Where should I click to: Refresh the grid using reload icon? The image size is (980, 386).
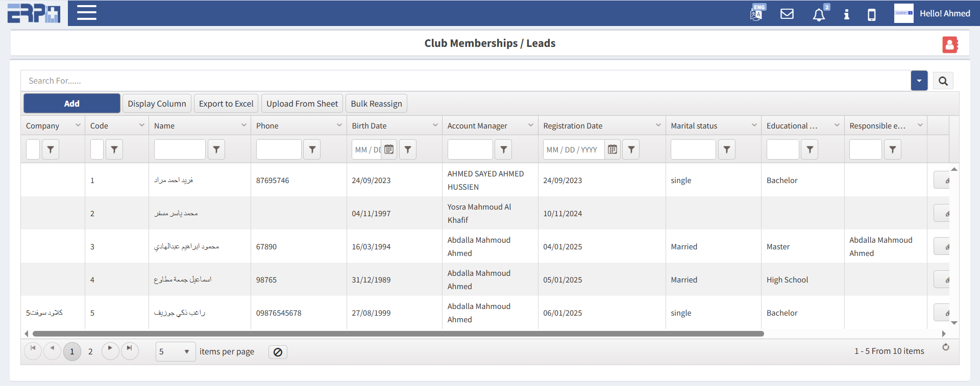point(945,347)
